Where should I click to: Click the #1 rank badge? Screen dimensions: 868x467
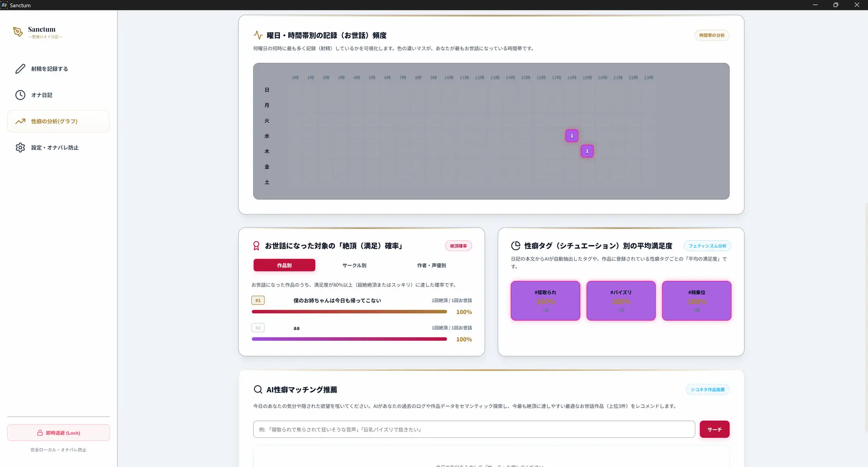coord(258,300)
